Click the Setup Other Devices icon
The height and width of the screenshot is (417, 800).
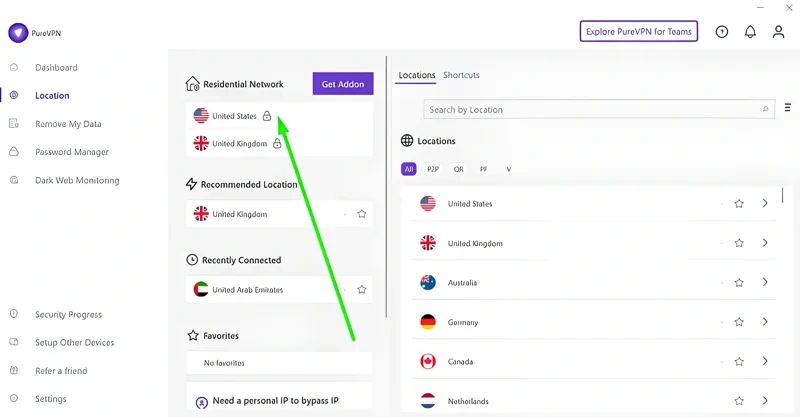point(14,342)
